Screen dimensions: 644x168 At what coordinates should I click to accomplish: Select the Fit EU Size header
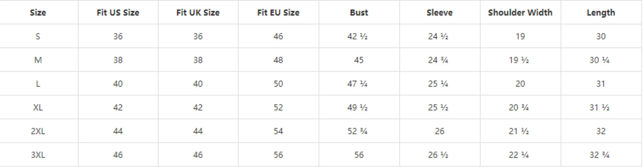[278, 12]
